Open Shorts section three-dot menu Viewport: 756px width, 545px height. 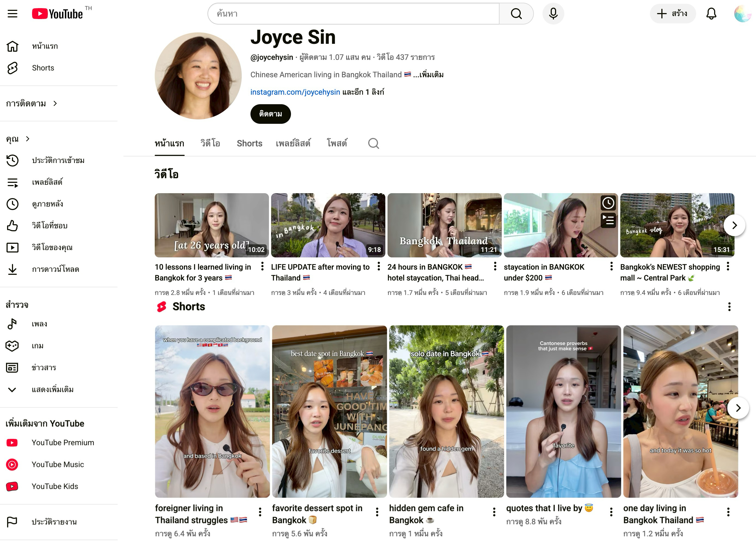[729, 307]
